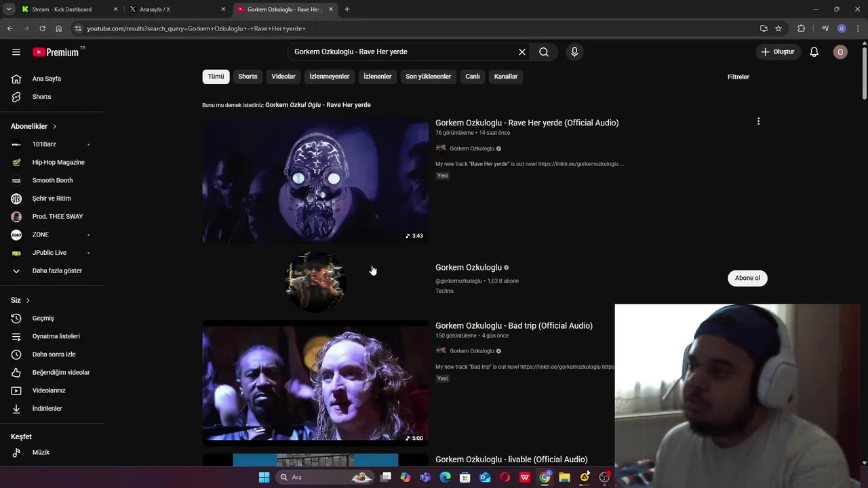Select the Videolar filter chip
Screen dimensions: 868x488
click(x=283, y=77)
